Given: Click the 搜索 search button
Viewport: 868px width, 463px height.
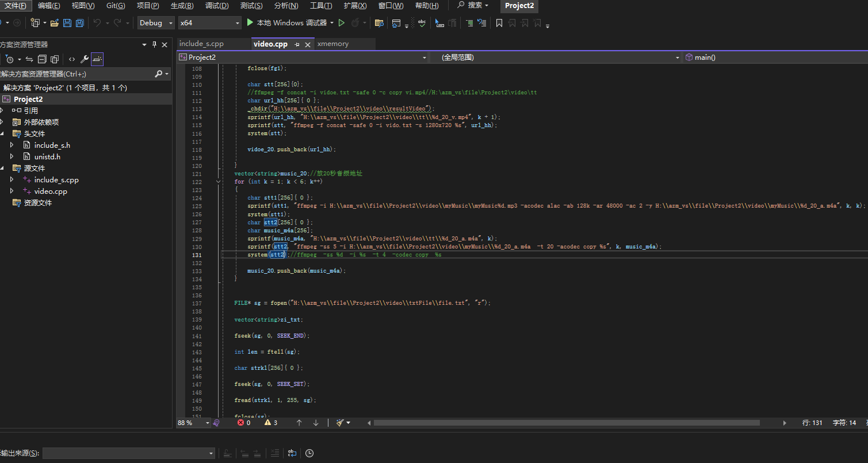Looking at the screenshot, I should point(473,6).
